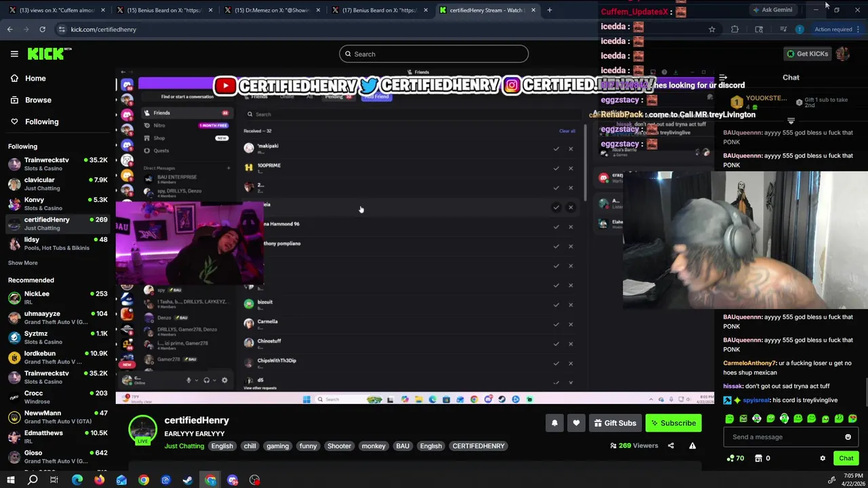868x488 pixels.
Task: Open the Kick hamburger menu
Action: (x=14, y=54)
